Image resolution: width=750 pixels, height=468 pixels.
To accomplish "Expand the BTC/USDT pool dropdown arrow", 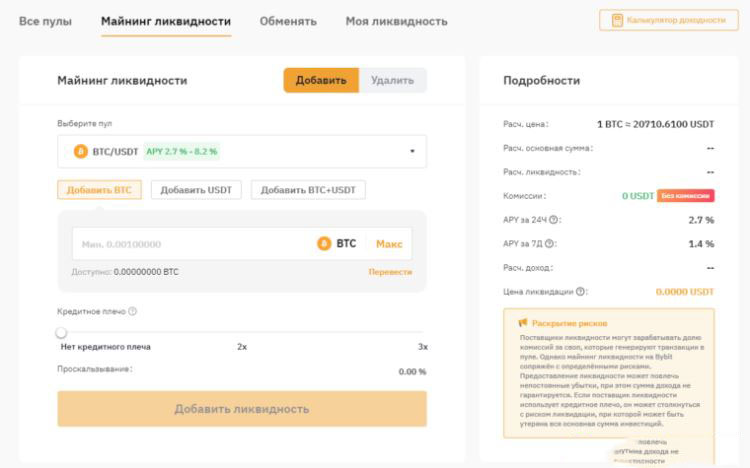I will (x=412, y=152).
